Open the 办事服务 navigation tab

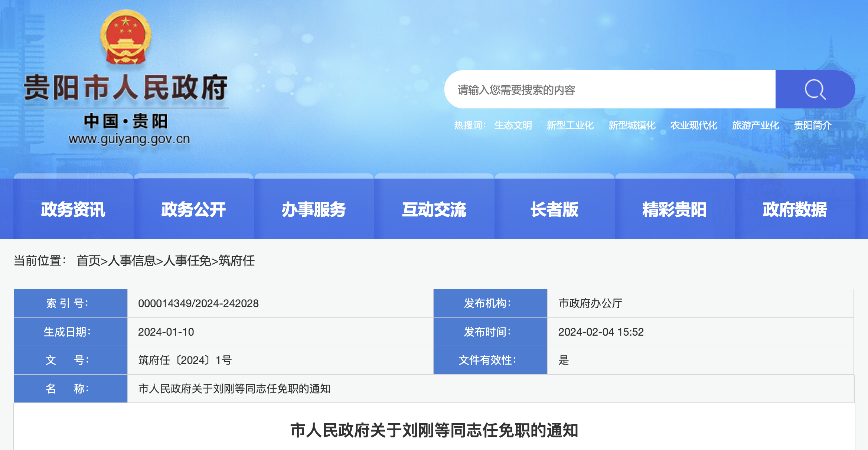(x=314, y=209)
